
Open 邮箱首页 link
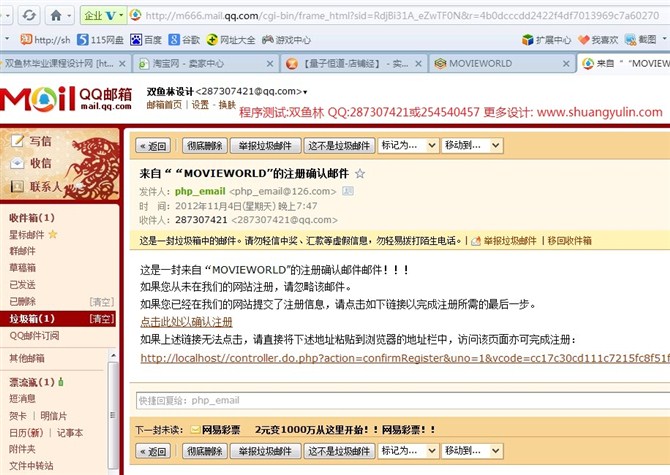[x=164, y=105]
